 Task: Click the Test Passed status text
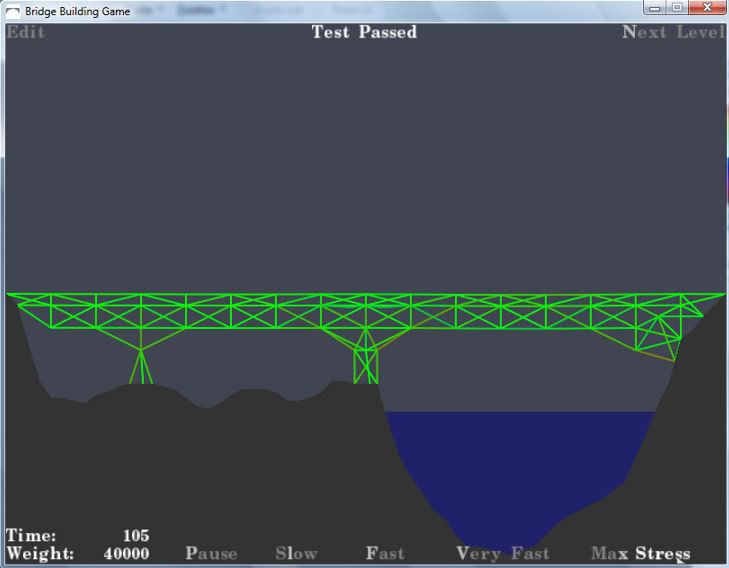coord(364,32)
